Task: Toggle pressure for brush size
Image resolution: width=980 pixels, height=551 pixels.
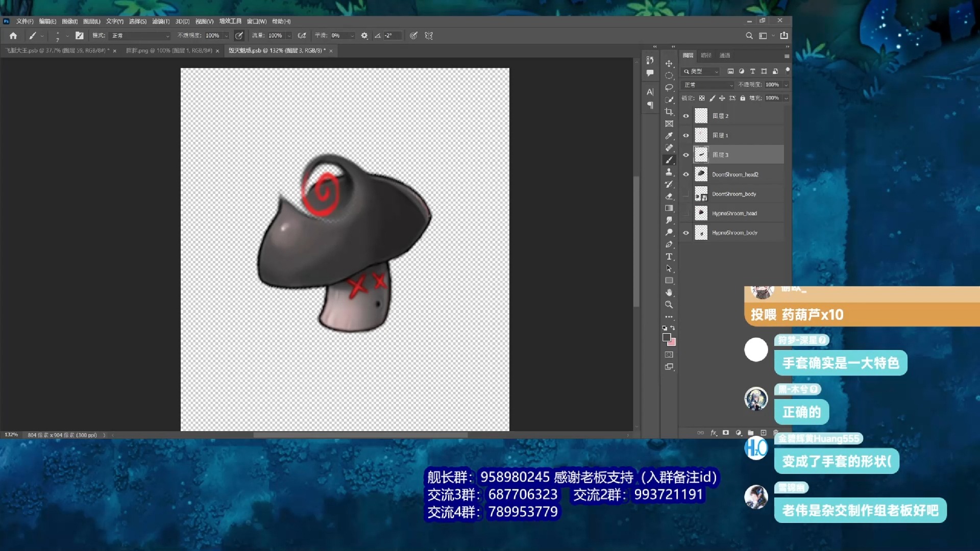Action: pos(414,36)
